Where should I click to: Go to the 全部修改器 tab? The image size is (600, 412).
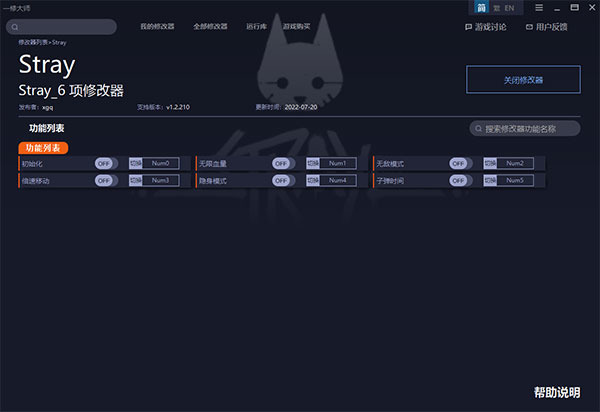click(210, 26)
